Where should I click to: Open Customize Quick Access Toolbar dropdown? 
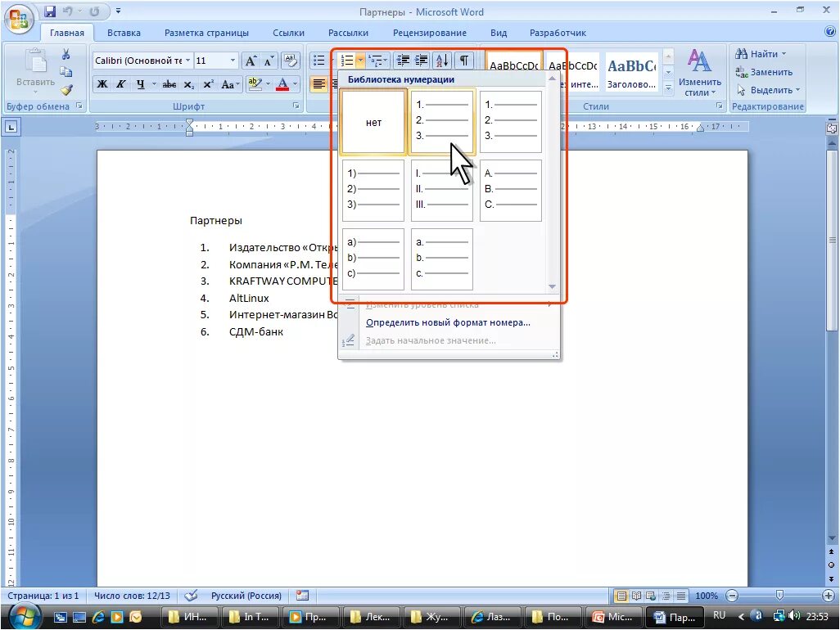pos(118,11)
